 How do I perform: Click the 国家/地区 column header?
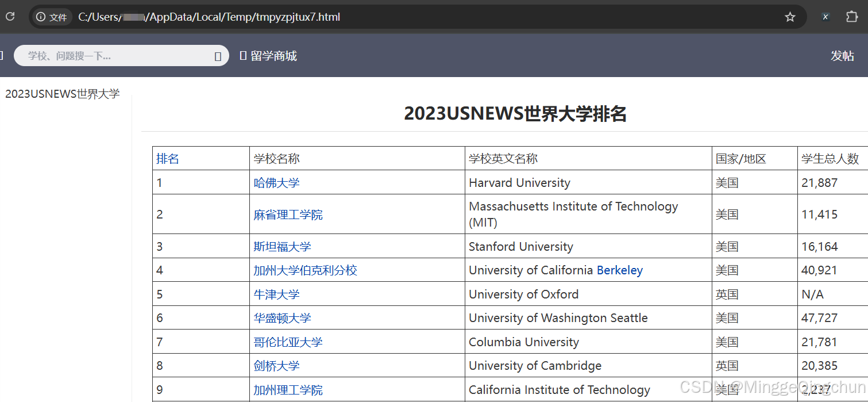755,159
